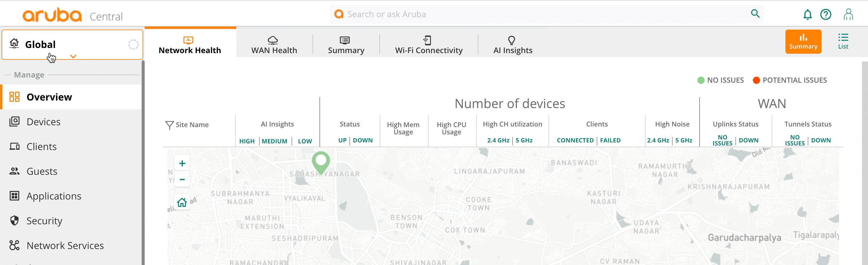This screenshot has height=265, width=868.
Task: Go to the Clients section
Action: pyautogui.click(x=71, y=146)
